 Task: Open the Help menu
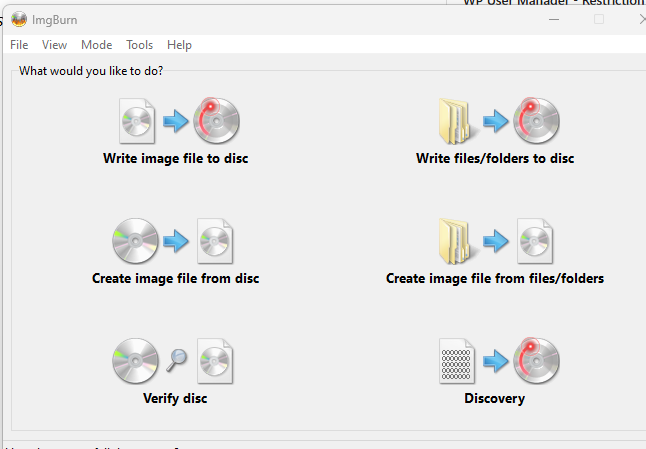tap(179, 44)
